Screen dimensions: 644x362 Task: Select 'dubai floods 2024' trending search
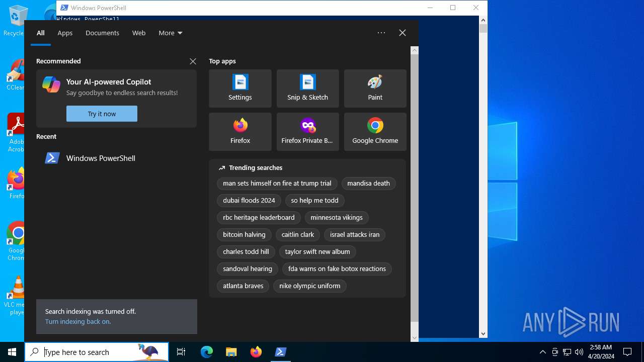(249, 201)
